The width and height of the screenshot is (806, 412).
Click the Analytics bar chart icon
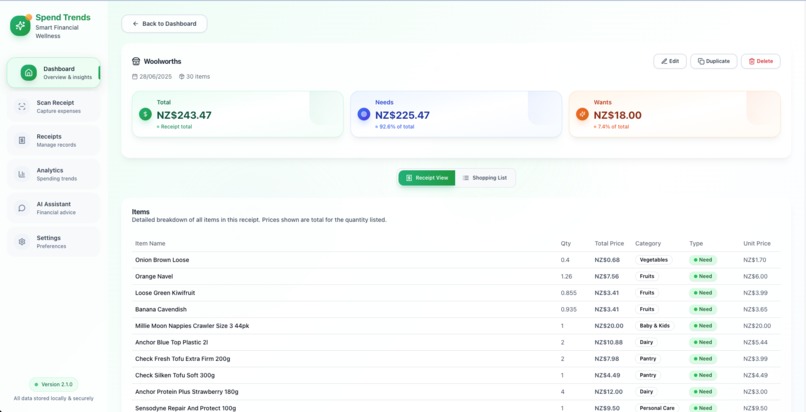click(22, 174)
